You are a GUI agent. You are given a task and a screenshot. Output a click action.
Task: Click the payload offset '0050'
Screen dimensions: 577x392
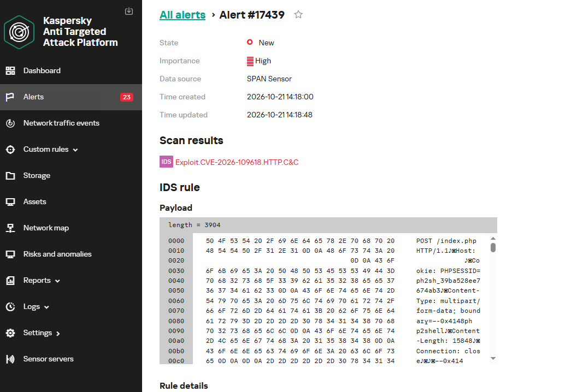(176, 290)
